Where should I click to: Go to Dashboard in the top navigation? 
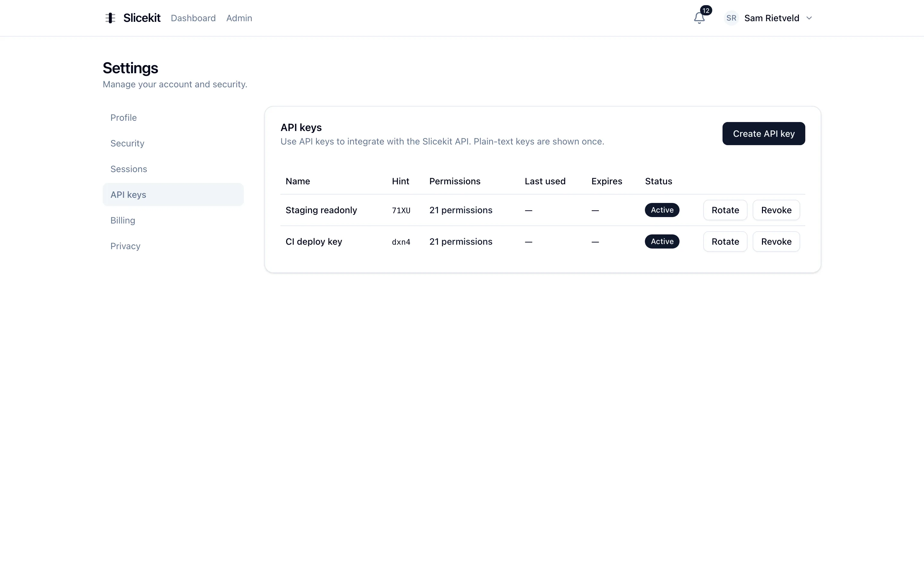tap(193, 18)
